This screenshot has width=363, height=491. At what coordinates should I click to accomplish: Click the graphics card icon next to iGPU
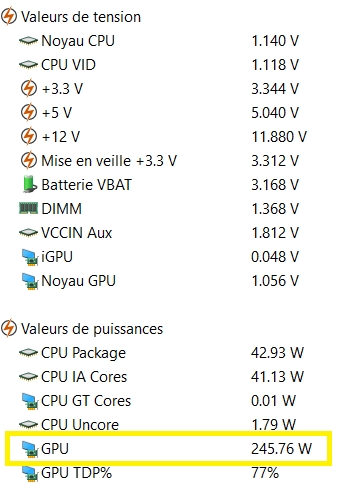pos(30,257)
